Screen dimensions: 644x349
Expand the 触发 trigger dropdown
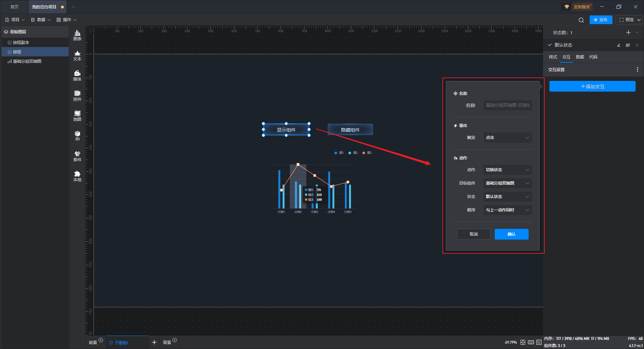tap(507, 138)
